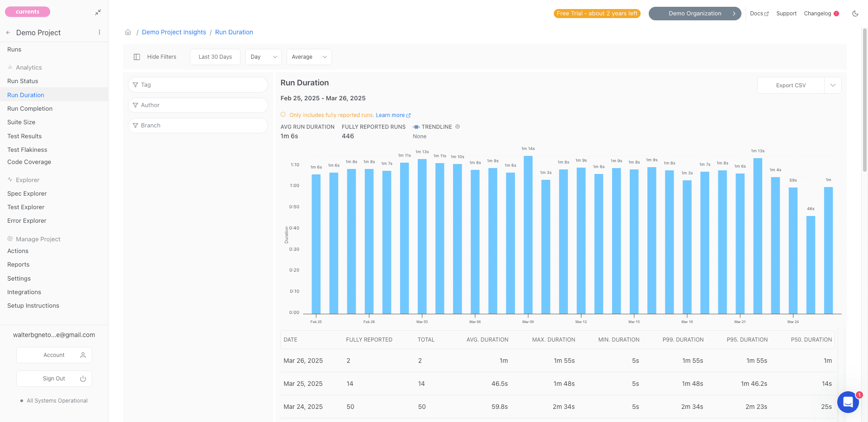Open Runs in the sidebar
The height and width of the screenshot is (422, 868).
14,50
